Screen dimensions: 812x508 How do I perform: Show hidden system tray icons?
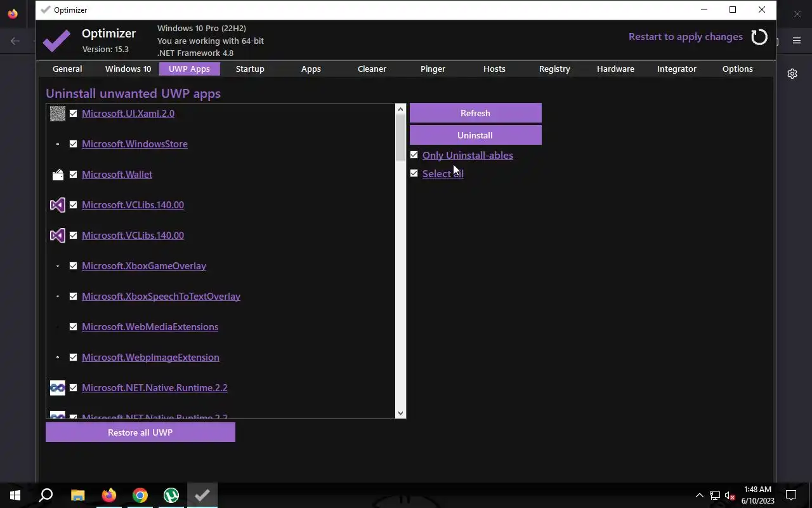pos(700,495)
